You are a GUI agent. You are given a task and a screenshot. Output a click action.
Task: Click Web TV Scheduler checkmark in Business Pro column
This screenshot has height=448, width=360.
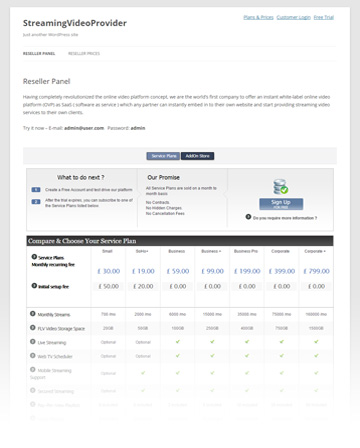[247, 356]
